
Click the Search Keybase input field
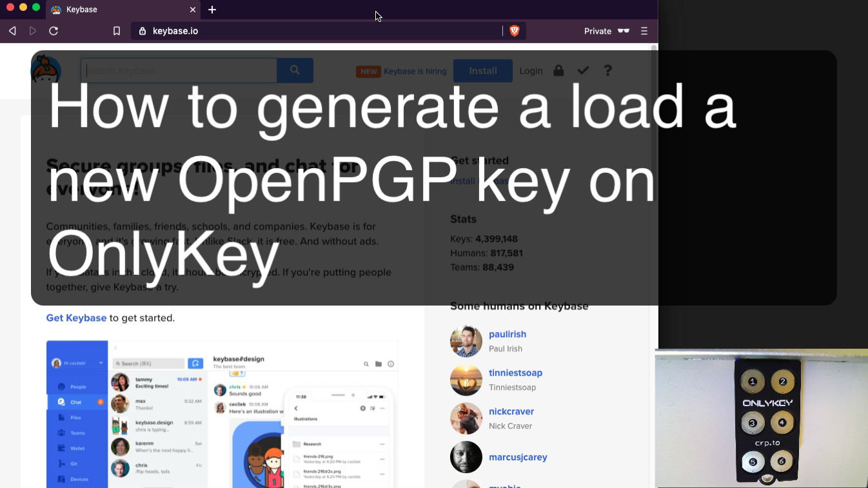(x=179, y=70)
